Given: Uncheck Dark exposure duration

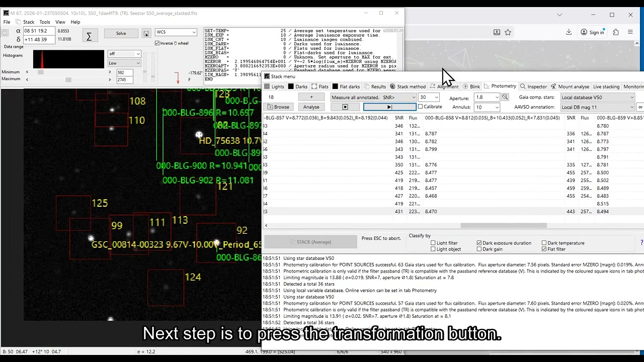Looking at the screenshot, I should coord(479,243).
